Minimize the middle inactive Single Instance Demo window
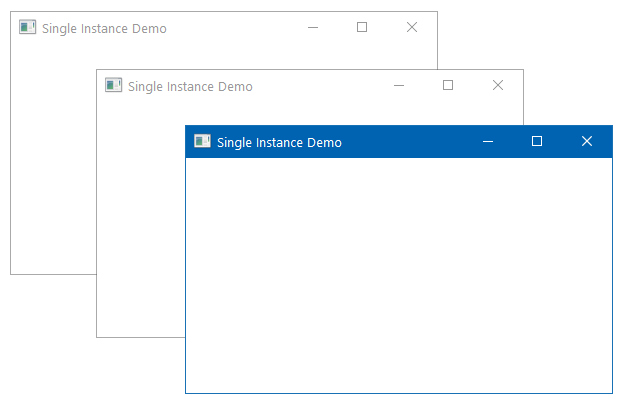Viewport: 623px width, 404px height. [399, 85]
